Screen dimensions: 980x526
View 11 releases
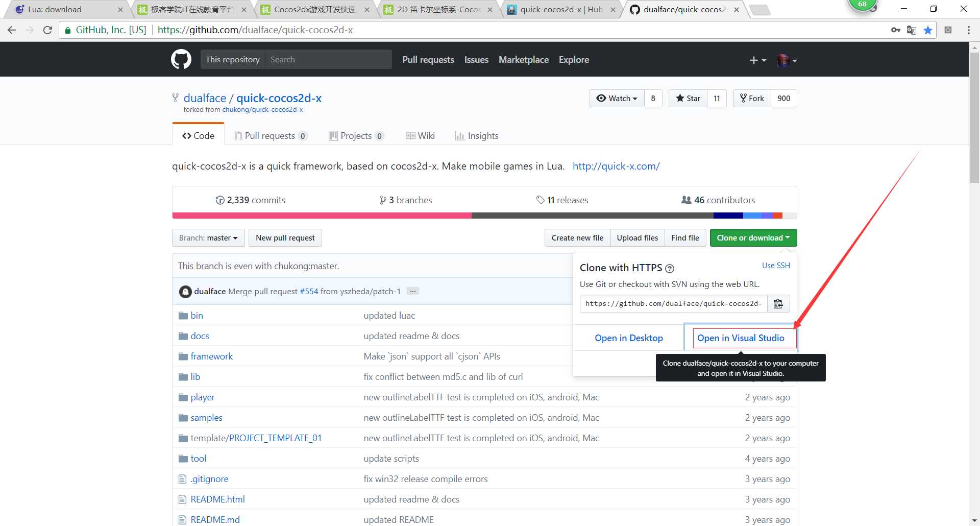click(x=562, y=200)
